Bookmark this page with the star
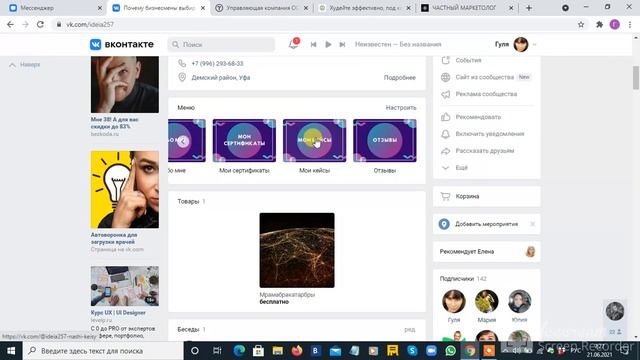Viewport: 640px width, 360px height. pyautogui.click(x=581, y=24)
